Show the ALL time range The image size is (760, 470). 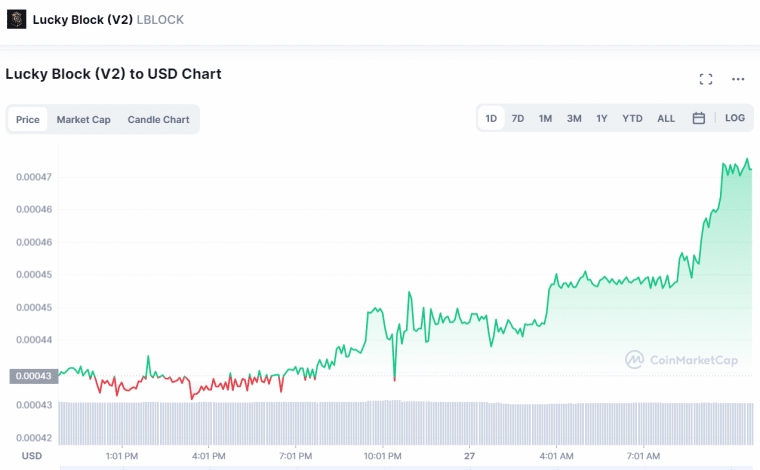tap(666, 118)
